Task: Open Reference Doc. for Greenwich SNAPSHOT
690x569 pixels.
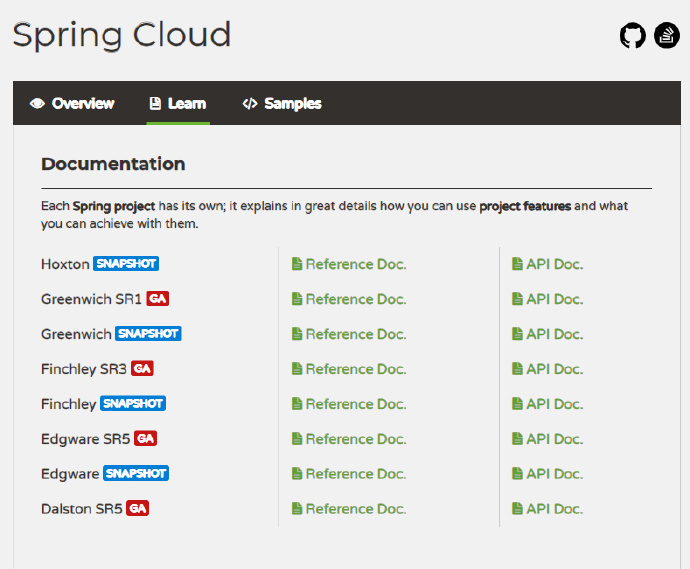Action: click(x=349, y=334)
